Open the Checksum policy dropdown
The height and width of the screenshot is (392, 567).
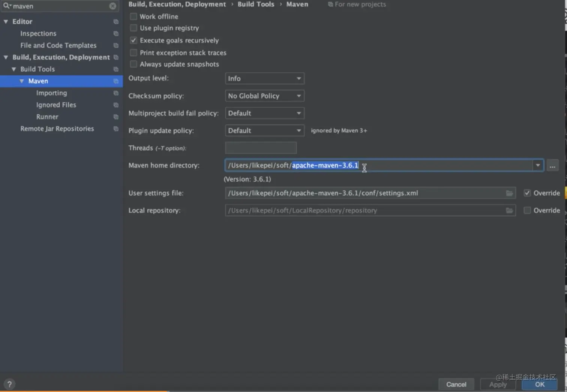coord(265,96)
